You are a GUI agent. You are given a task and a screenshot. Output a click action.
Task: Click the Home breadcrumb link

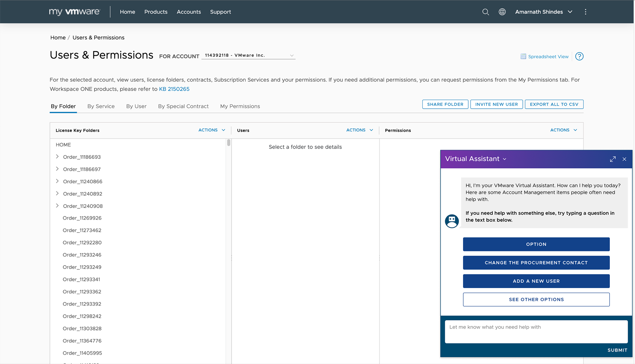click(58, 38)
